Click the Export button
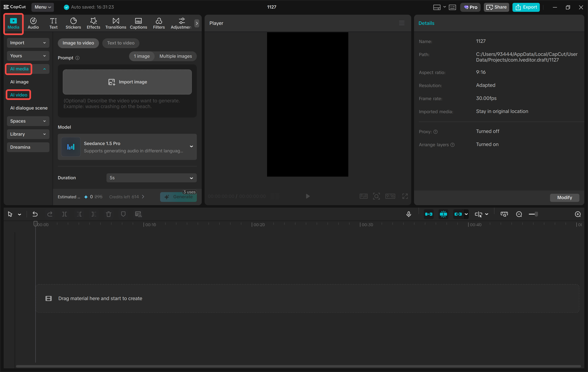The image size is (588, 372). [x=526, y=7]
